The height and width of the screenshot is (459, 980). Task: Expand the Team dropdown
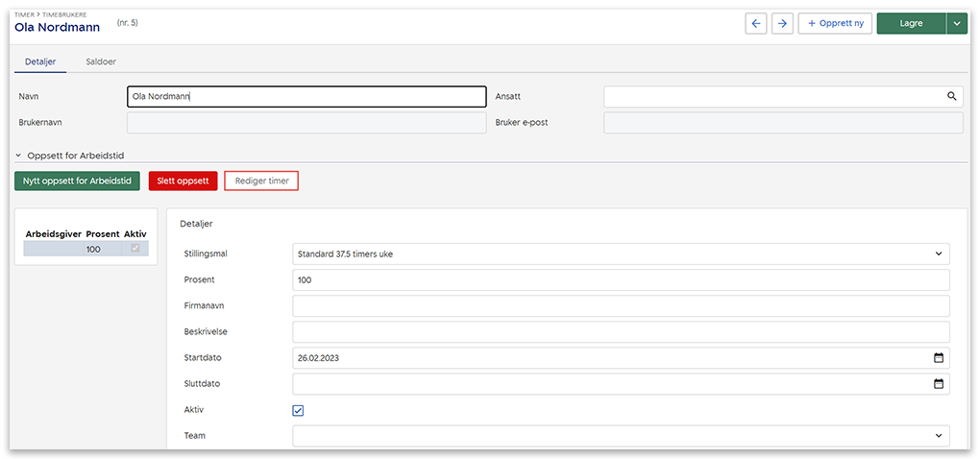click(x=620, y=436)
